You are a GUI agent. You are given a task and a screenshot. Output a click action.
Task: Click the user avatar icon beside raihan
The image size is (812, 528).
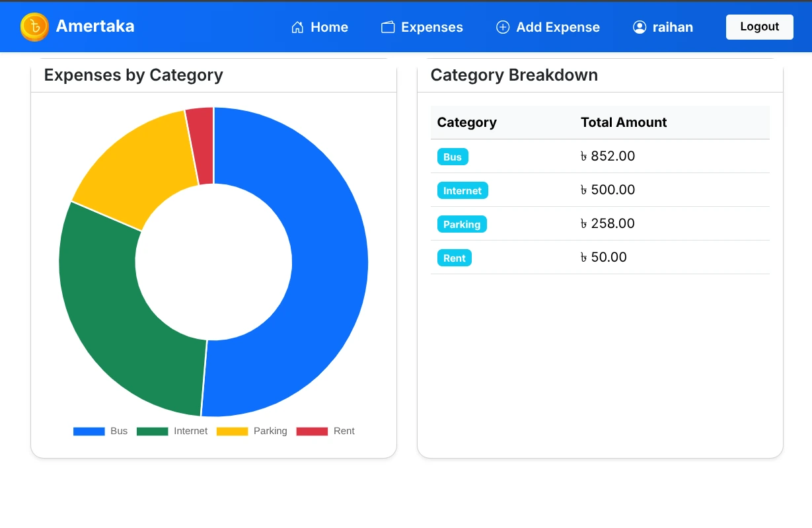point(640,27)
